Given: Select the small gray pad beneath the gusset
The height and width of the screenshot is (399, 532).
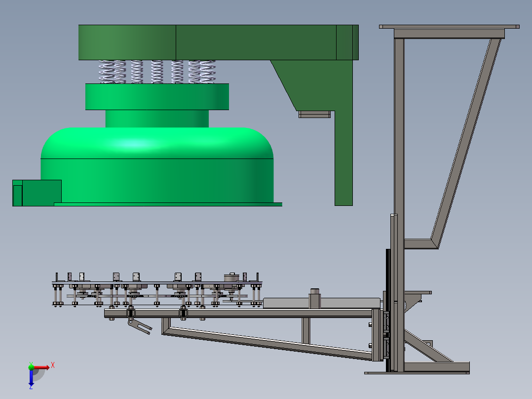Looking at the screenshot, I should tap(314, 115).
